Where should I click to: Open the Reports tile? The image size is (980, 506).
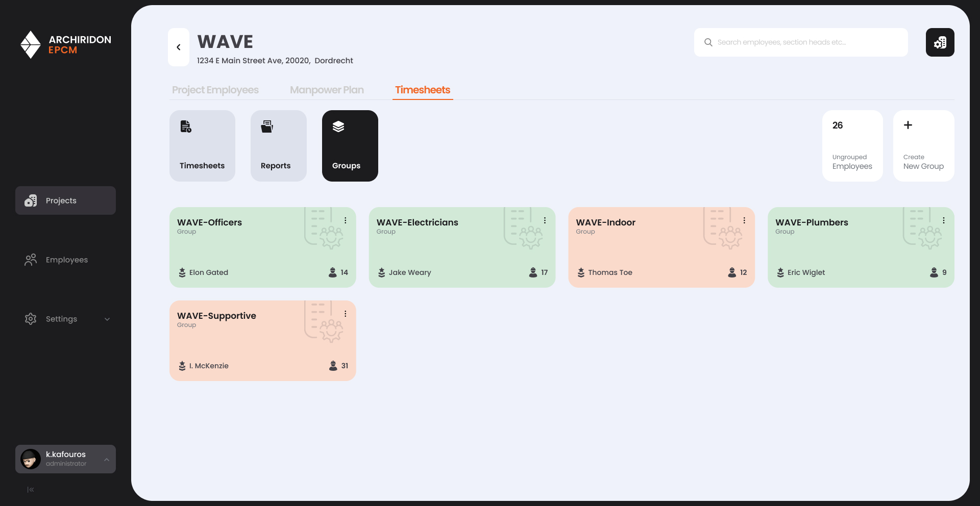tap(279, 146)
